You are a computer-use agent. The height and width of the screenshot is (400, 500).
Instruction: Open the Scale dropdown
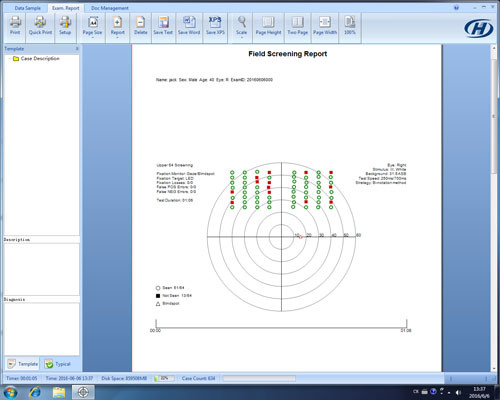[241, 27]
